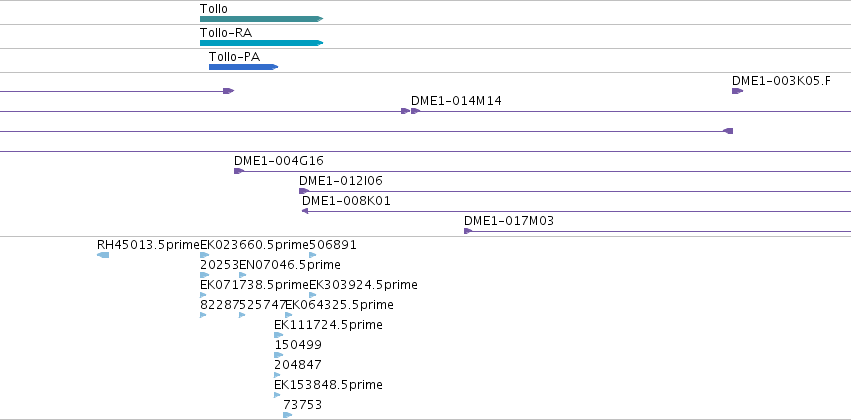This screenshot has height=420, width=851.
Task: Click the DME1-008K01 feature label
Action: pyautogui.click(x=346, y=201)
